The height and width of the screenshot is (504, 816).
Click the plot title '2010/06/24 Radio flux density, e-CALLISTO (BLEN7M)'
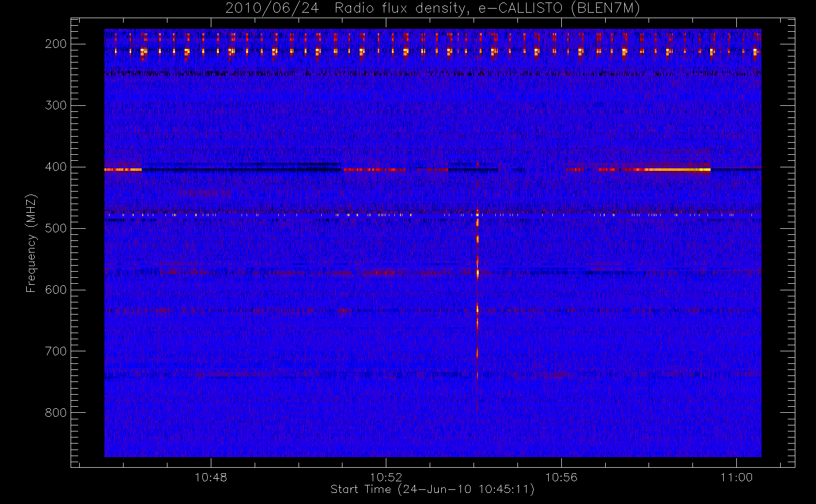(x=433, y=9)
